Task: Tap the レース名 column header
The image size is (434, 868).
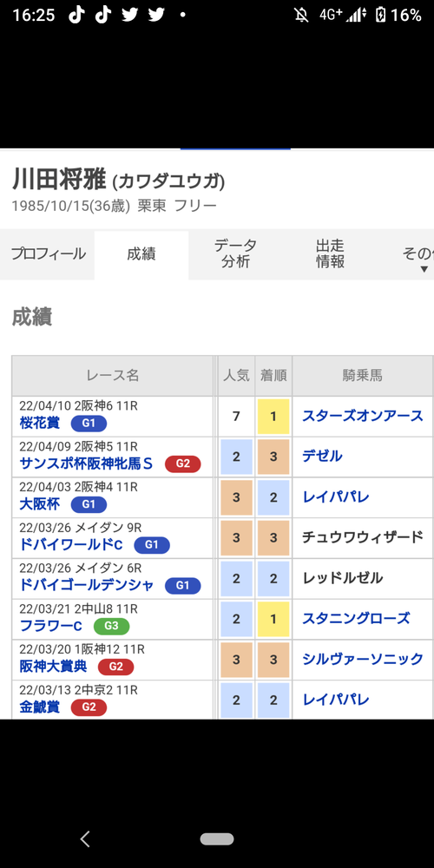Action: (x=112, y=376)
